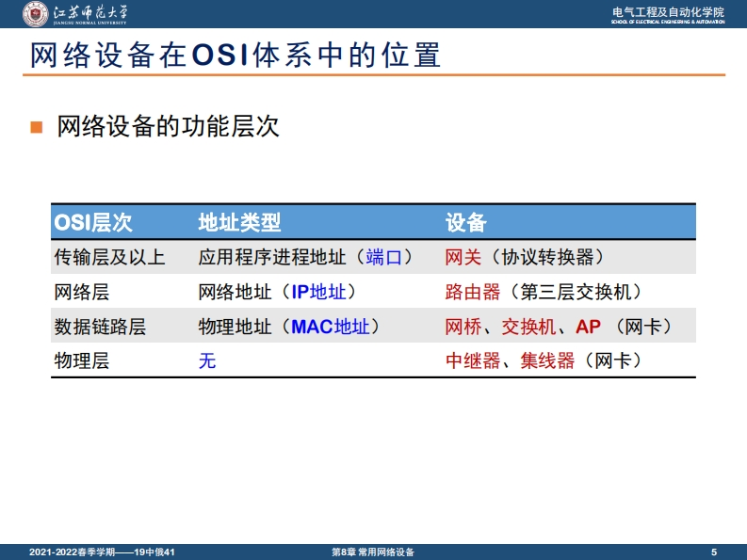Click the 电气工程及自动化学院 school name

pyautogui.click(x=668, y=11)
